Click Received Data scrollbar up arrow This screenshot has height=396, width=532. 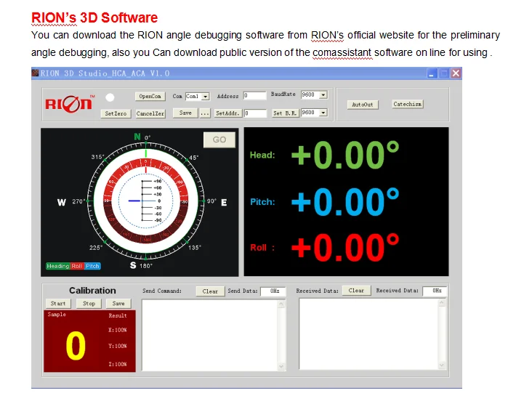click(442, 303)
